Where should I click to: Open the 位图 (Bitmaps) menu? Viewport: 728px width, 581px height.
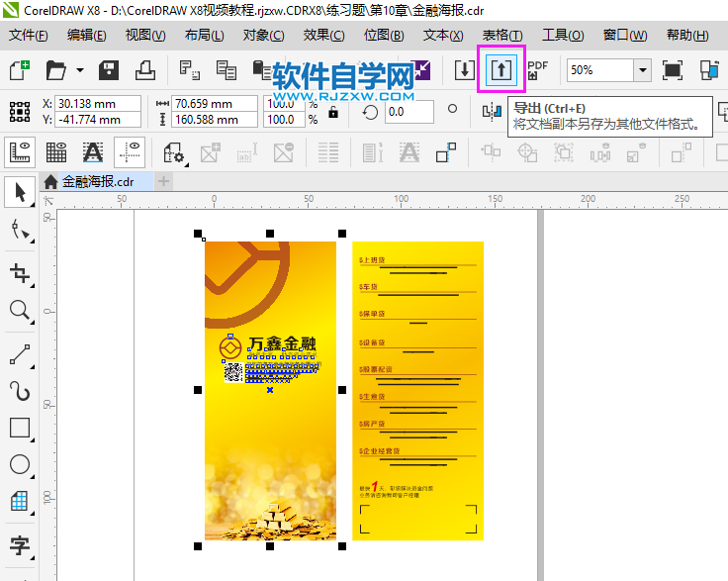384,35
